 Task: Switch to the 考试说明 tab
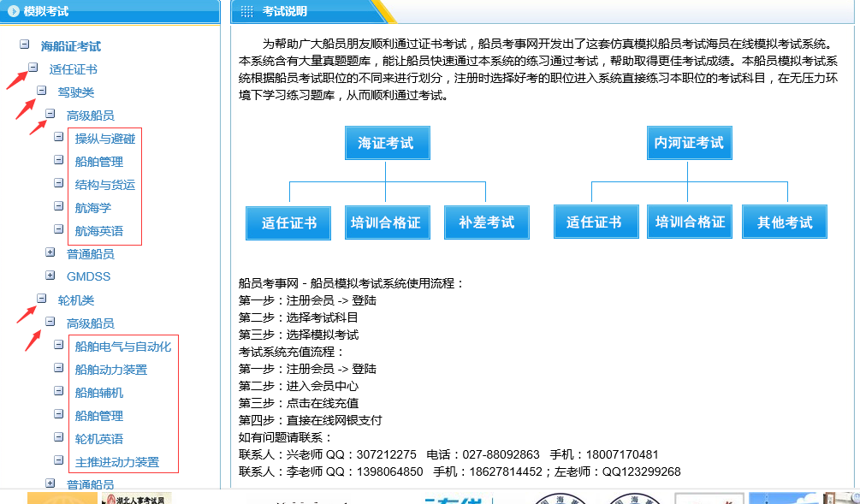click(x=285, y=11)
